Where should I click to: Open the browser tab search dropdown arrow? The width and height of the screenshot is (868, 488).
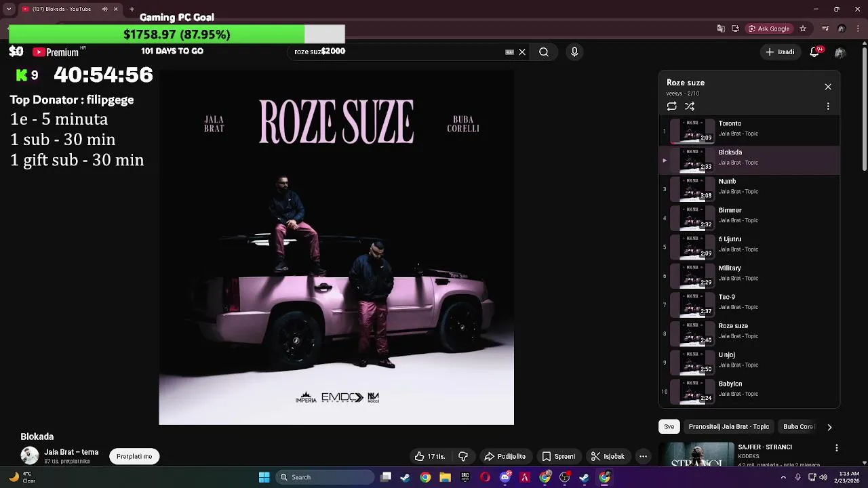9,9
